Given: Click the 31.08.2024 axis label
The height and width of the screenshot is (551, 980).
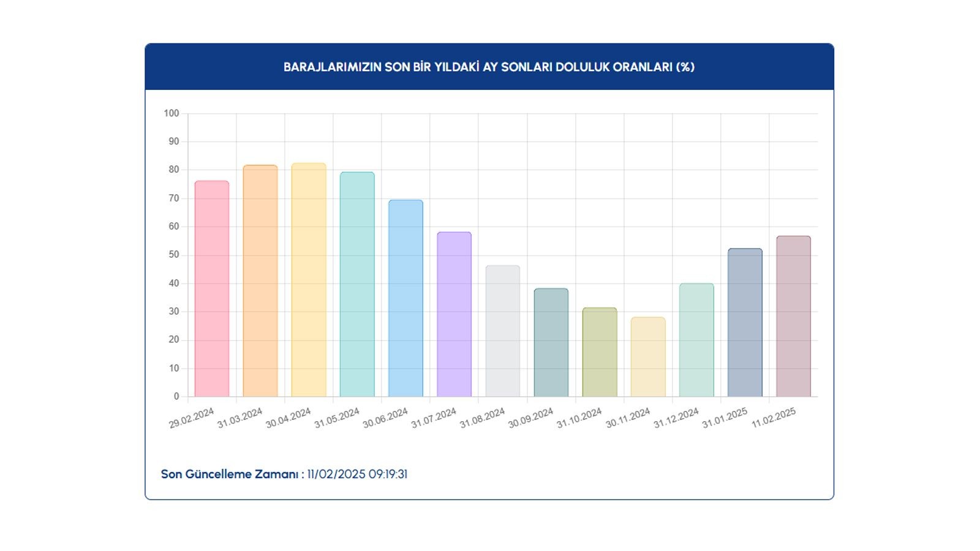Looking at the screenshot, I should coord(483,418).
